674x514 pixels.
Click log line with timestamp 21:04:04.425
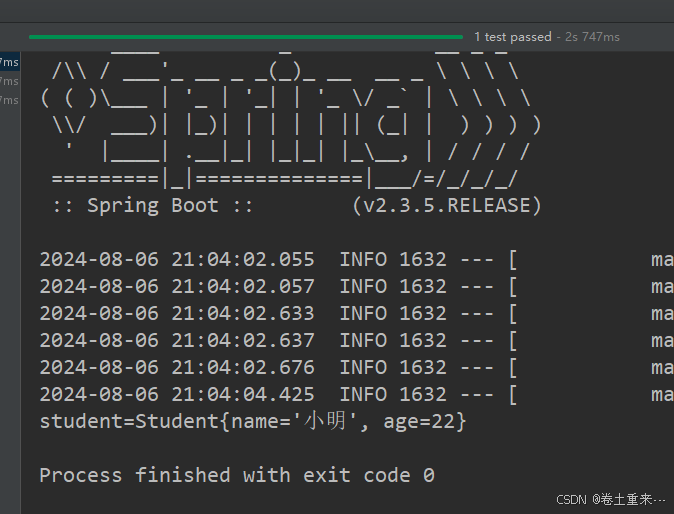coord(357,395)
